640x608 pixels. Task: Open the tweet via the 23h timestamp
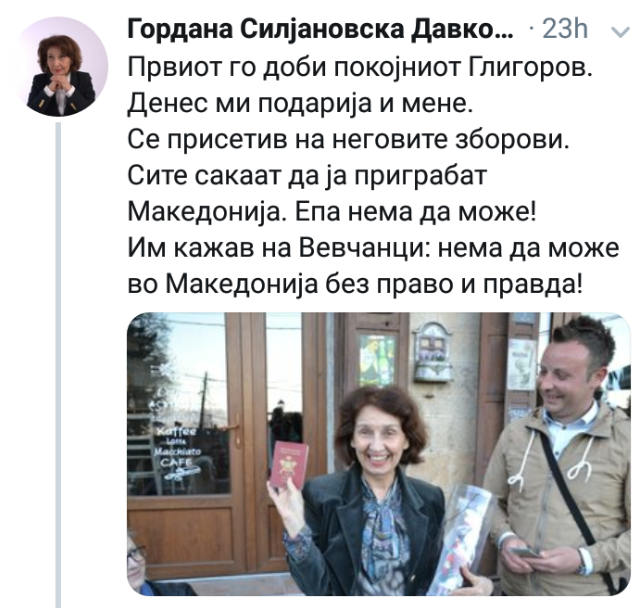tap(565, 29)
